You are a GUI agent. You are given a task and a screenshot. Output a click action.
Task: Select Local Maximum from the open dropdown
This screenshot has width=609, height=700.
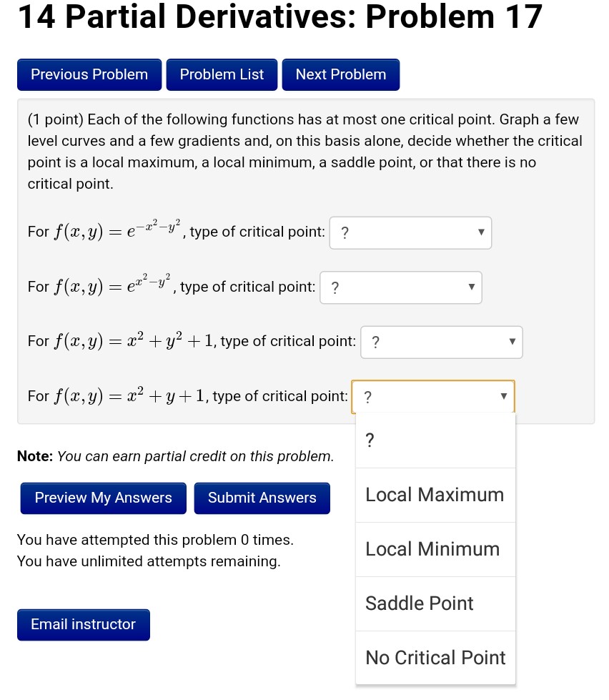(x=435, y=494)
